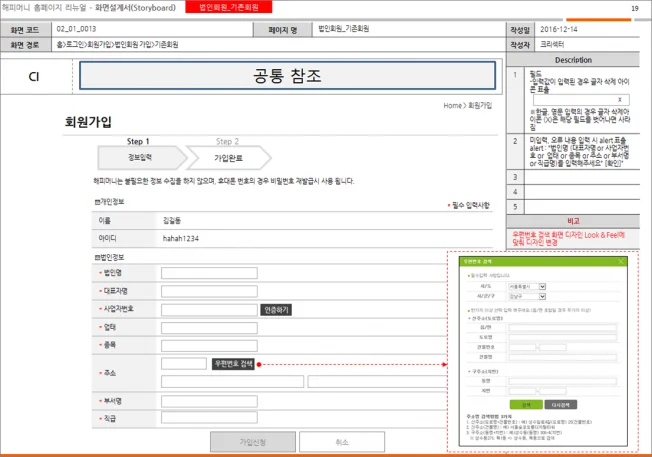Click the CI logo cell
This screenshot has height=457, width=652.
[x=34, y=77]
